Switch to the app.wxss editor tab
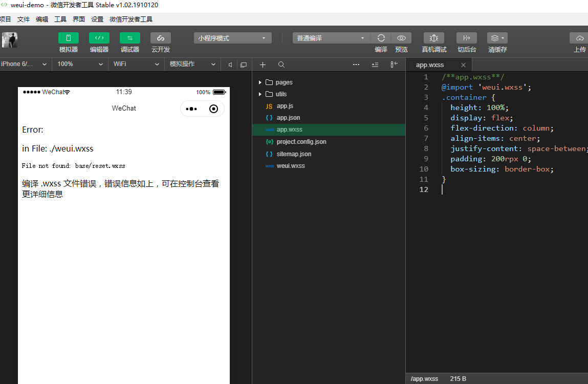Viewport: 588px width, 384px height. [430, 65]
